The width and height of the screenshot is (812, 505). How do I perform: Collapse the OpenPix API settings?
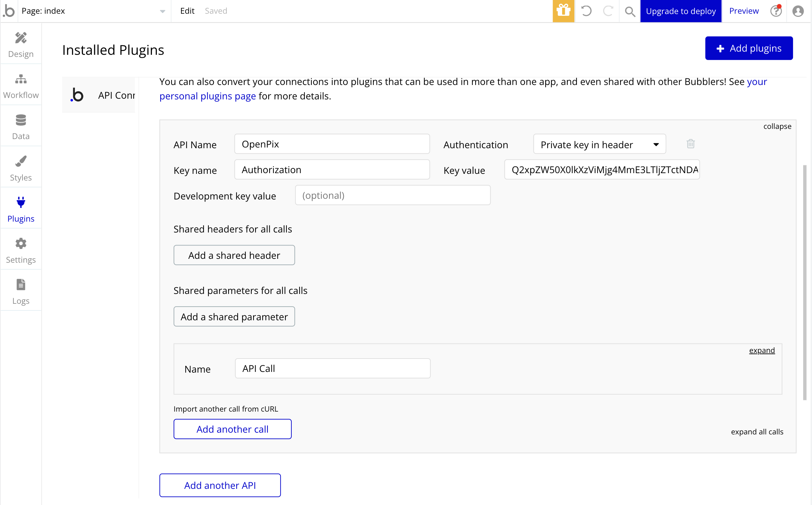click(777, 126)
